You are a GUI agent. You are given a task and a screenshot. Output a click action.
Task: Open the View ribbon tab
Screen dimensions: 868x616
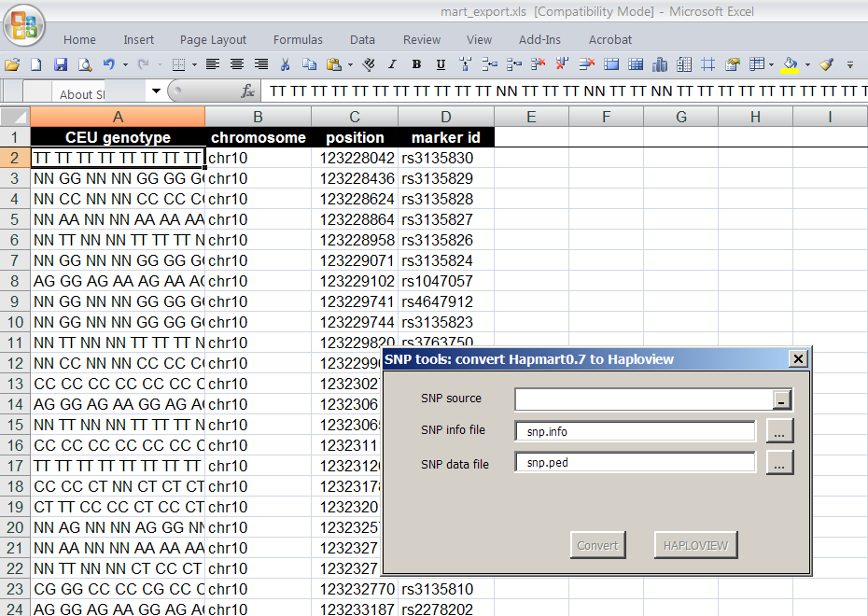pyautogui.click(x=479, y=40)
